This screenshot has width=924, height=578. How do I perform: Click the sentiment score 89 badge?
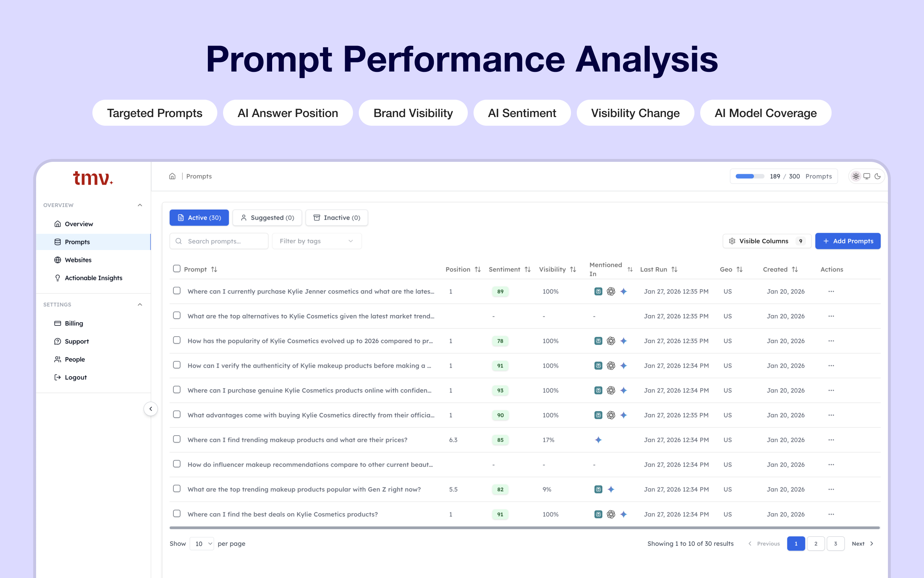click(x=500, y=291)
